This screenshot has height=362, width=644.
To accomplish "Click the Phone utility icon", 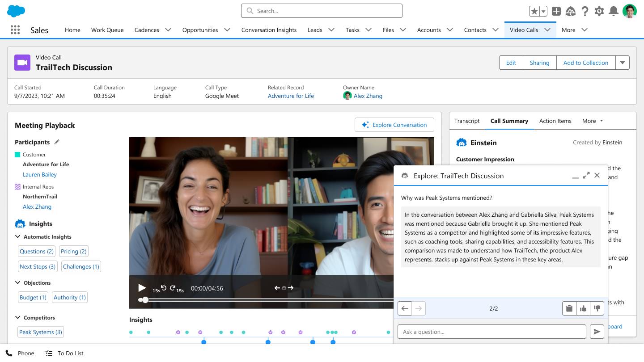I will tap(9, 353).
